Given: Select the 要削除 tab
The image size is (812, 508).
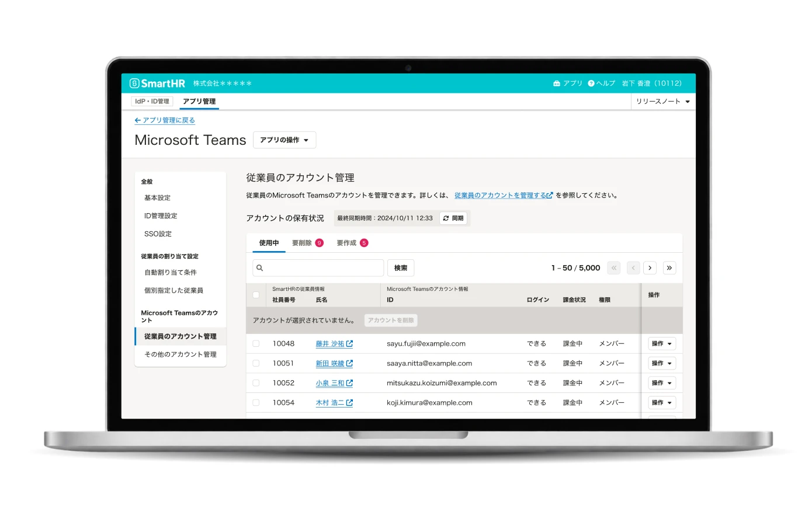Looking at the screenshot, I should (x=308, y=243).
